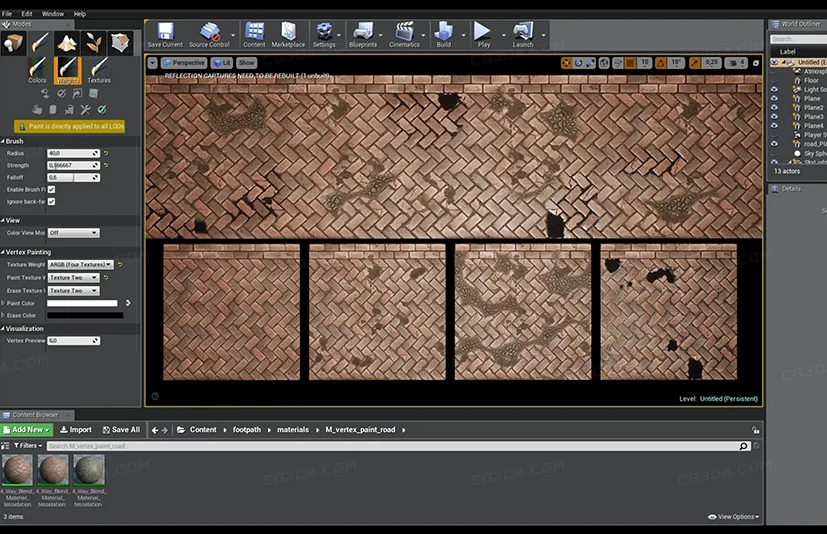Open Texture Weight Type dropdown
The image size is (827, 534).
point(81,264)
